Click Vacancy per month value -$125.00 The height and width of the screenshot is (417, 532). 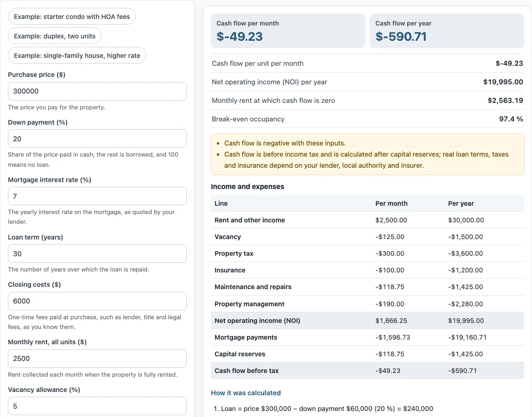click(x=389, y=237)
